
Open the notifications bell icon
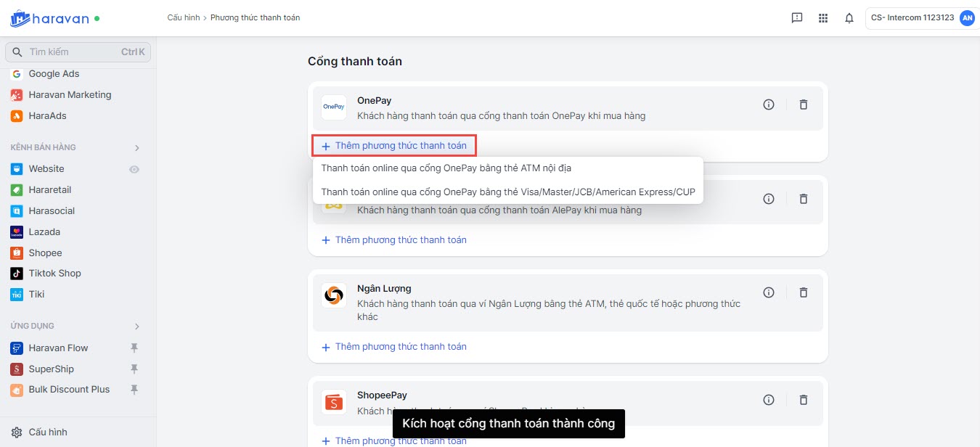[849, 18]
